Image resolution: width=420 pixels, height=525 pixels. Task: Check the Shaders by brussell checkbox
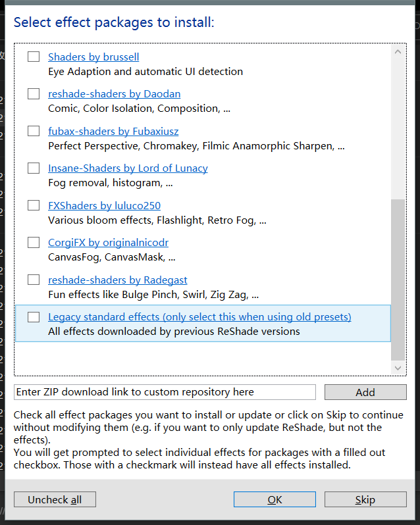34,57
